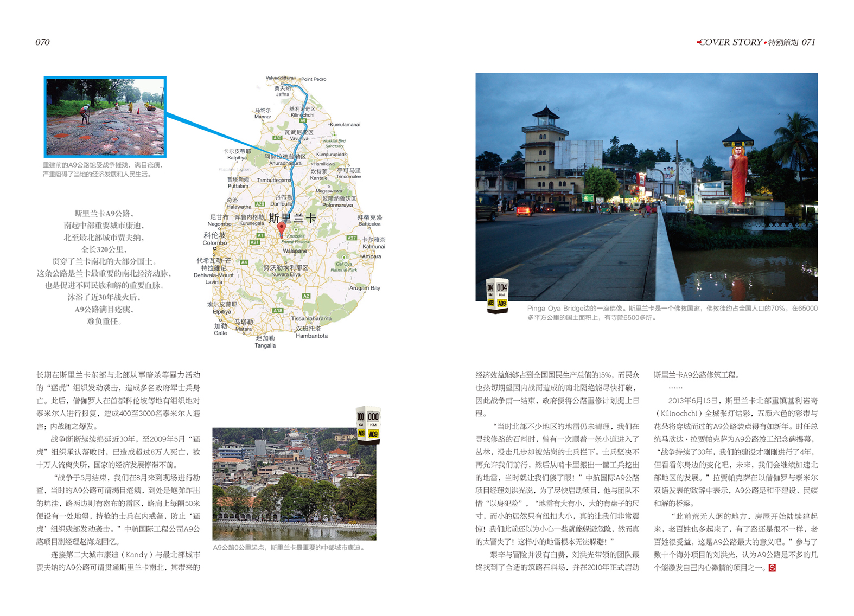
Task: Click the green A28 road badge on the map
Action: click(x=260, y=204)
